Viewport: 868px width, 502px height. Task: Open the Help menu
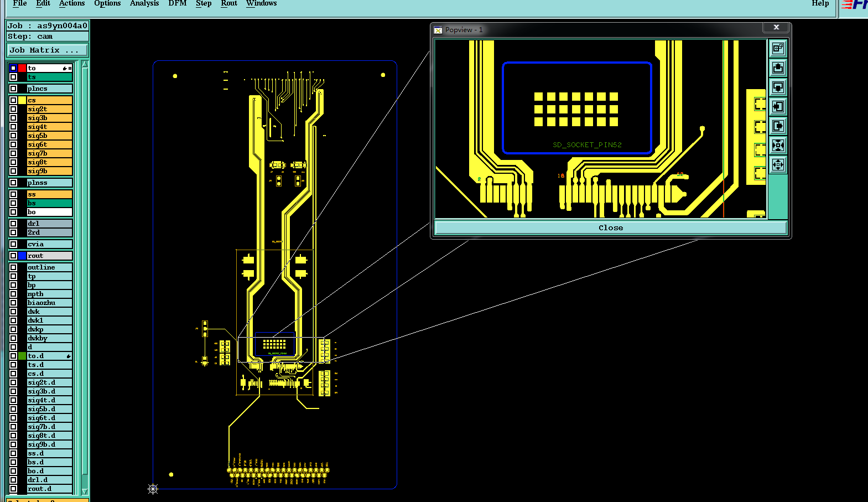click(x=820, y=3)
